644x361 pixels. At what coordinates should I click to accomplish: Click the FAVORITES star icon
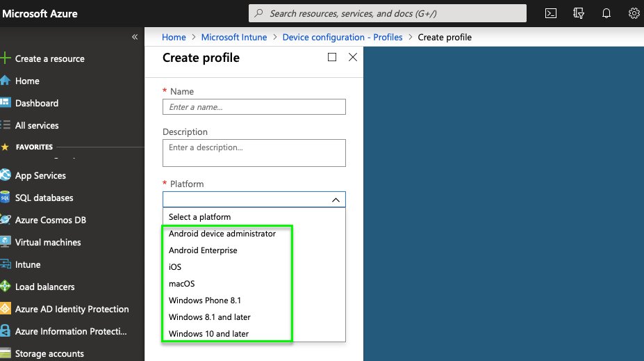pos(5,147)
